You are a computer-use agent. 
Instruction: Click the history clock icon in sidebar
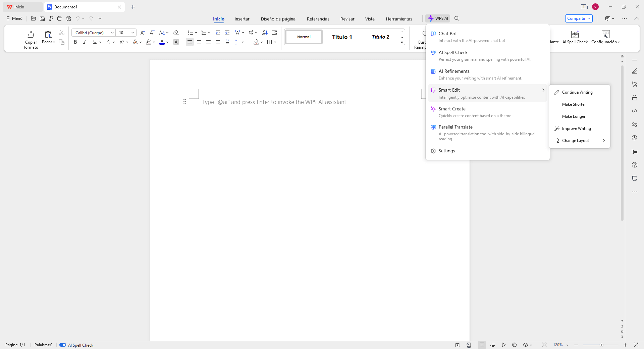pos(634,138)
